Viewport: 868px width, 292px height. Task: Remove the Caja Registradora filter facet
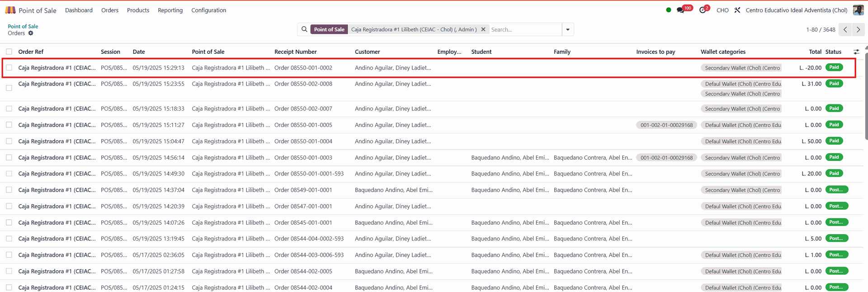point(483,29)
